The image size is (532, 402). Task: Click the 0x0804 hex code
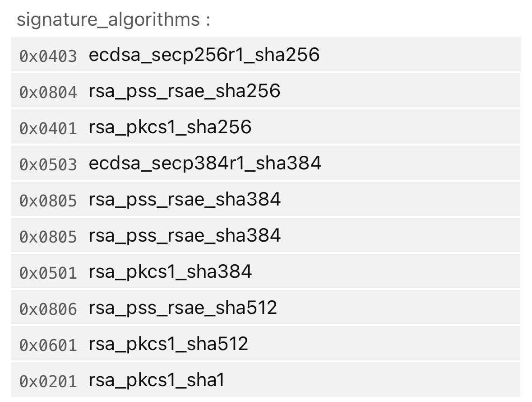click(x=48, y=92)
